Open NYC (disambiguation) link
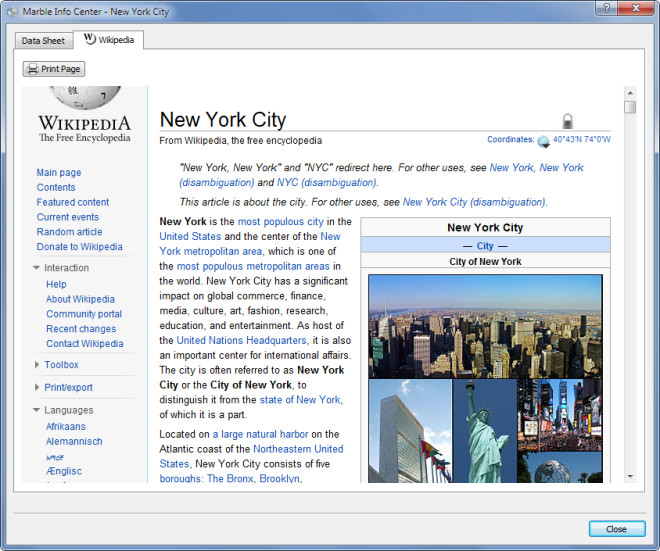 point(327,183)
